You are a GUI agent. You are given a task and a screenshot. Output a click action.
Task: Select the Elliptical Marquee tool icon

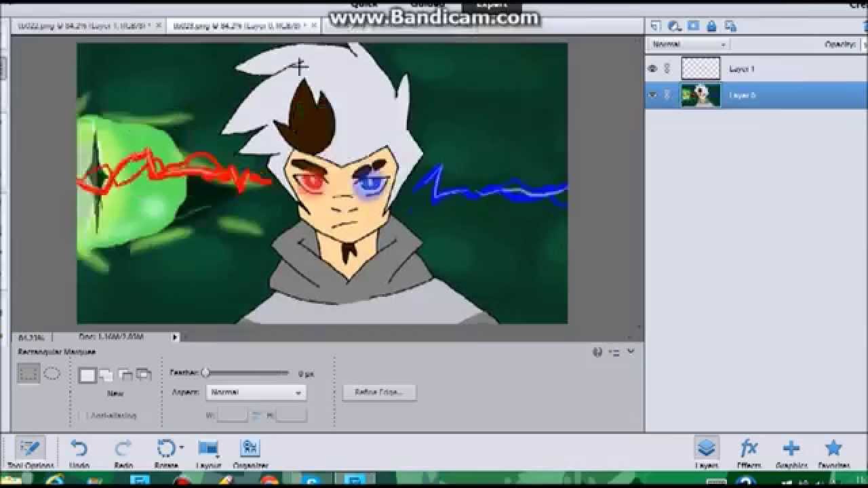[x=52, y=373]
